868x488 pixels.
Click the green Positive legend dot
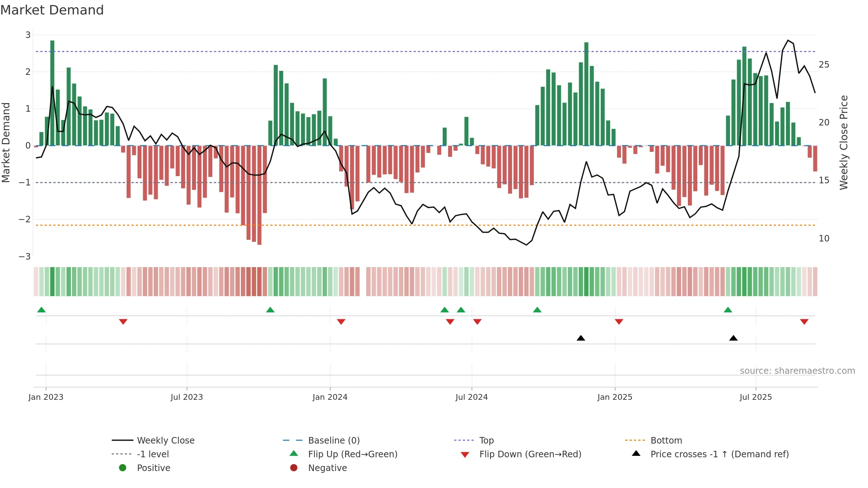click(123, 468)
